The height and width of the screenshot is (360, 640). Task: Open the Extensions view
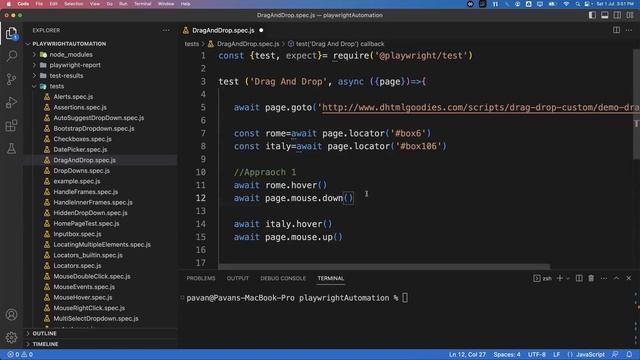click(11, 125)
